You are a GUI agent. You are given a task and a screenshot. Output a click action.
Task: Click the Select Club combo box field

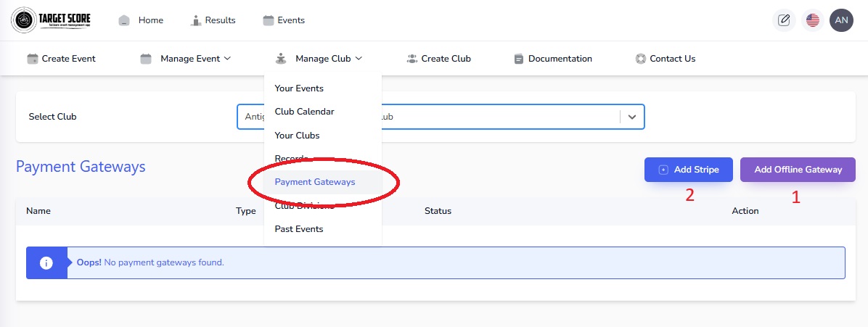441,117
